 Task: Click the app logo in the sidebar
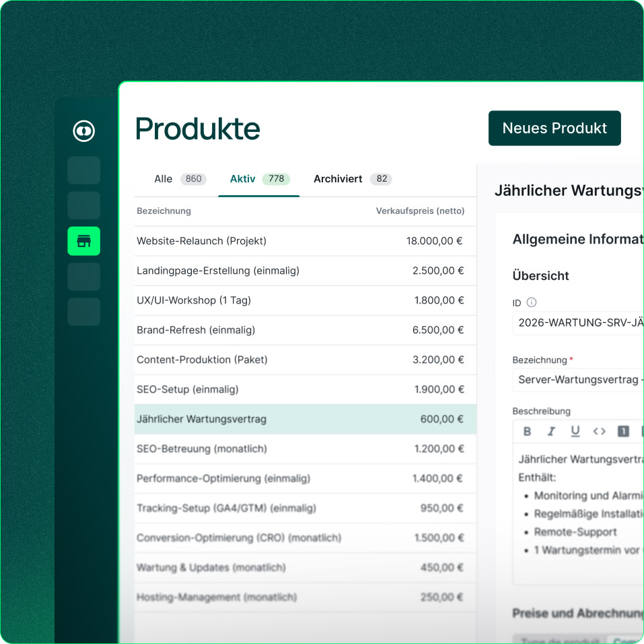click(84, 131)
